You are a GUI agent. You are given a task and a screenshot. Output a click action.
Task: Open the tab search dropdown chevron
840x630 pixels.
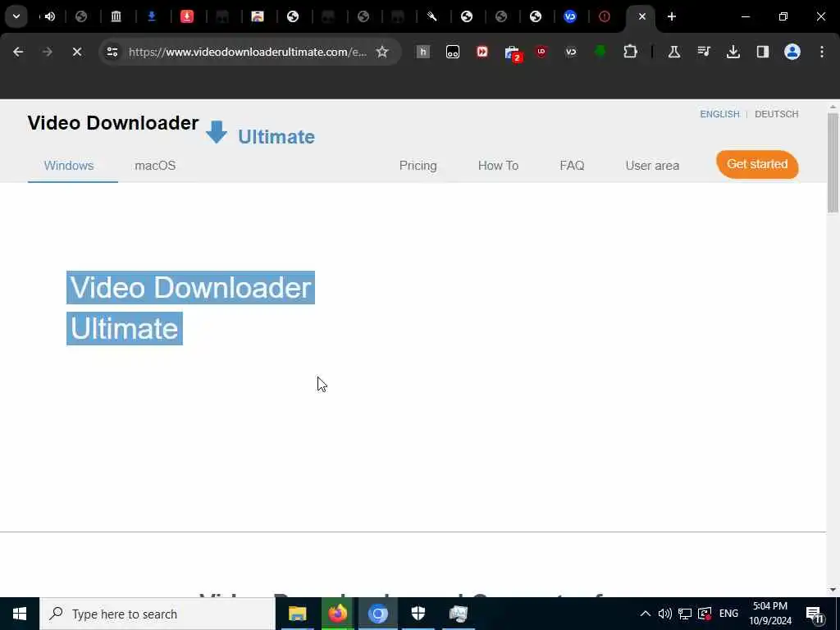(x=16, y=16)
